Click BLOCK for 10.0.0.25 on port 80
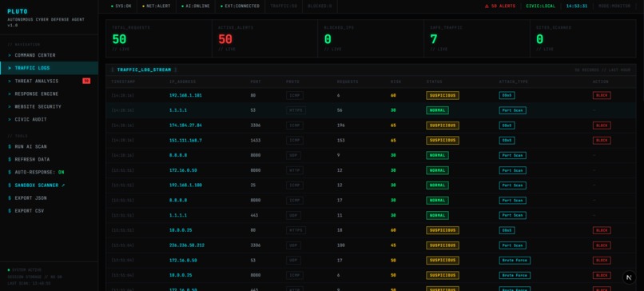Screen dimensions: 644x291 602,230
